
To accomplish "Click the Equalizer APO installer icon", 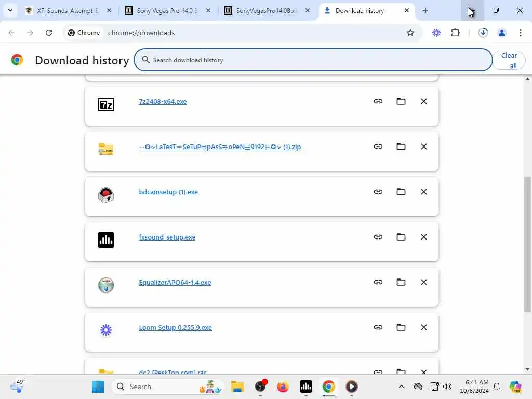I will pos(106,285).
